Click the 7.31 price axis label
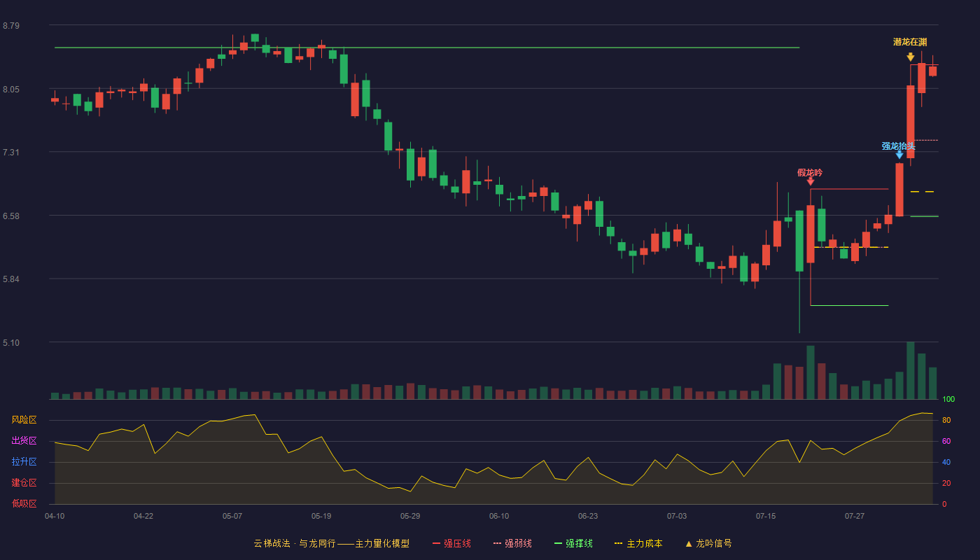Screen dimensions: 980x560 11,153
